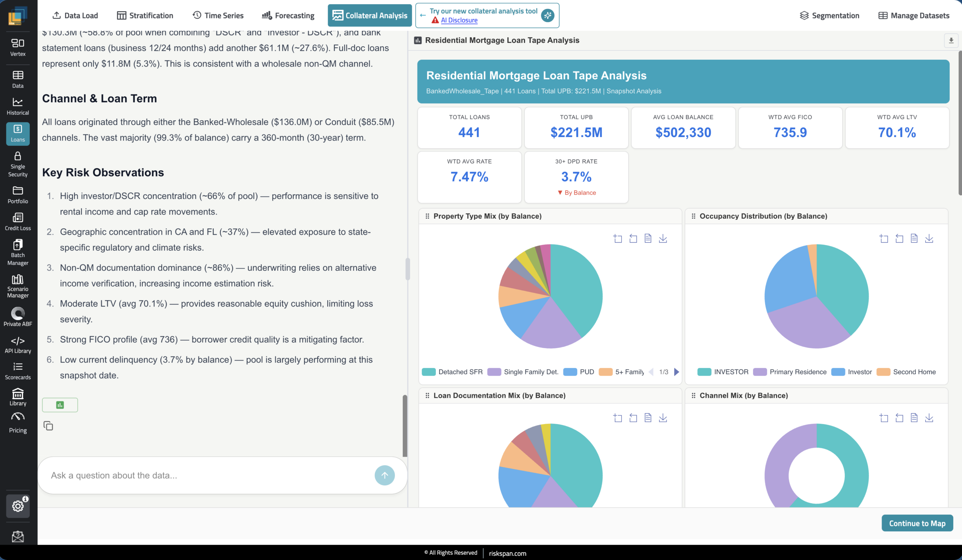Image resolution: width=962 pixels, height=560 pixels.
Task: Select the Single Security sidebar icon
Action: [18, 165]
